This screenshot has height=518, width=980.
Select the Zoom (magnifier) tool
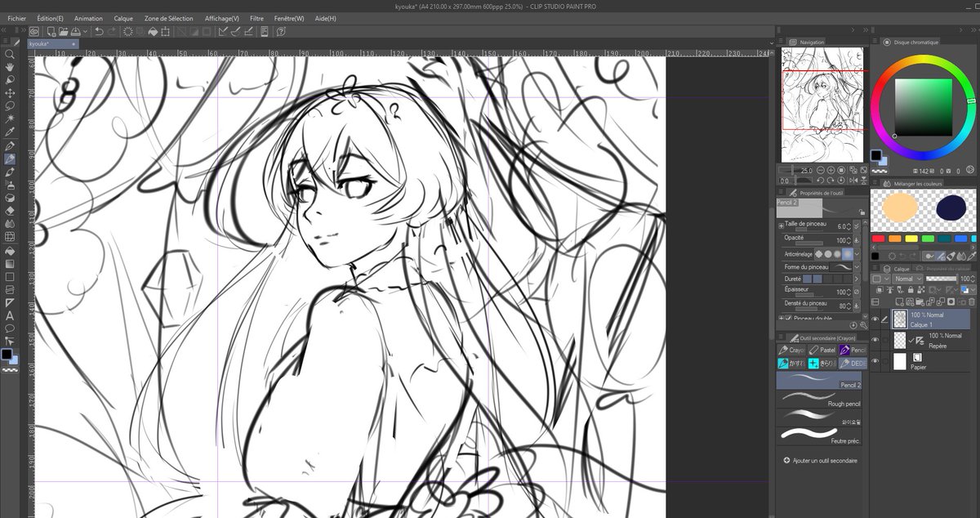click(10, 54)
